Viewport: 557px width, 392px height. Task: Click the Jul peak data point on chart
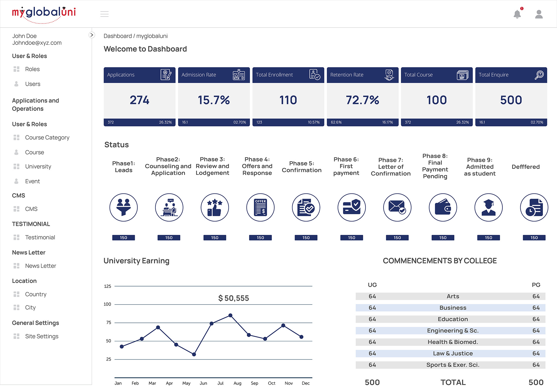tap(230, 315)
